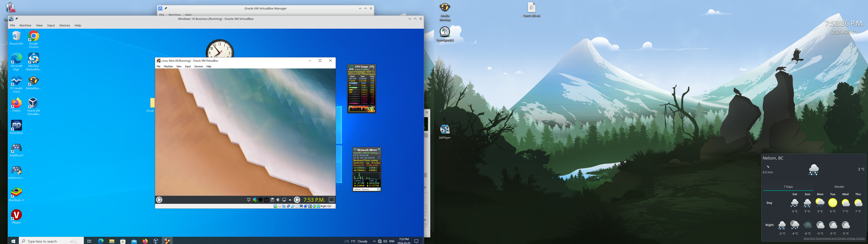Open Machine menu in Linux Mint 20 VM window

point(168,66)
